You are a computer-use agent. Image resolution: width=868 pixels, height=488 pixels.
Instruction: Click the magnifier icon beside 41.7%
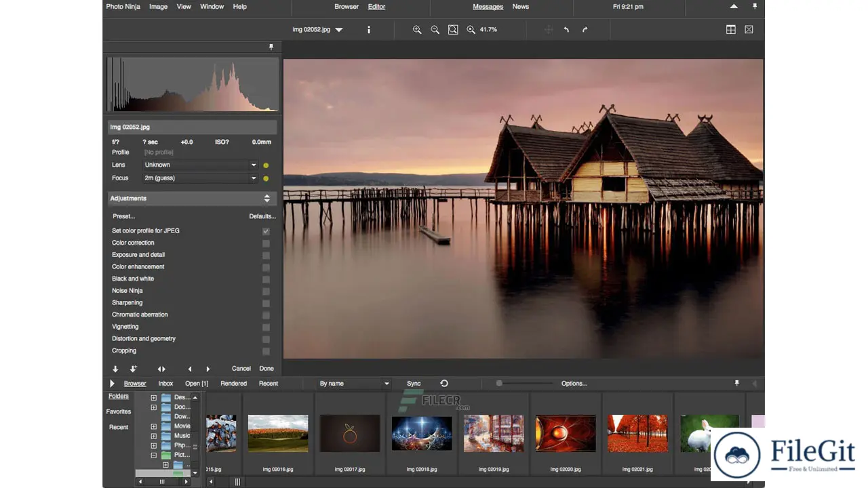(x=471, y=30)
